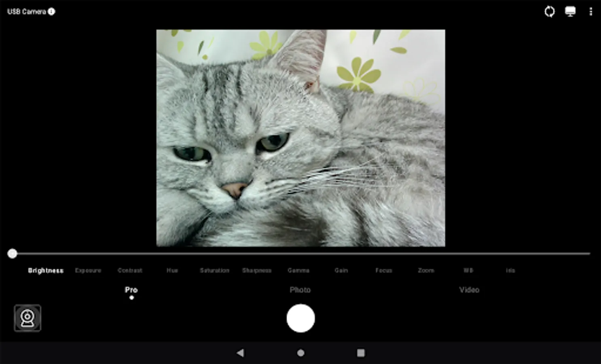Viewport: 601px width, 364px height.
Task: Select the Exposure adjustment
Action: (x=88, y=270)
